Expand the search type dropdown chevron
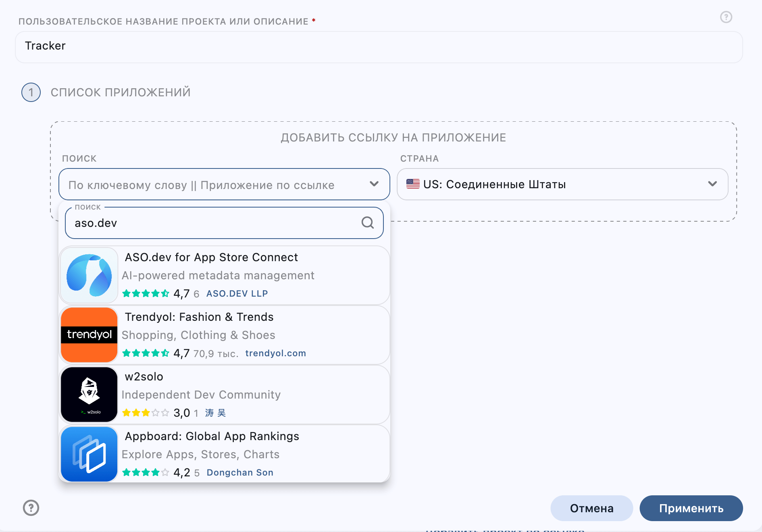This screenshot has height=532, width=762. pyautogui.click(x=374, y=184)
